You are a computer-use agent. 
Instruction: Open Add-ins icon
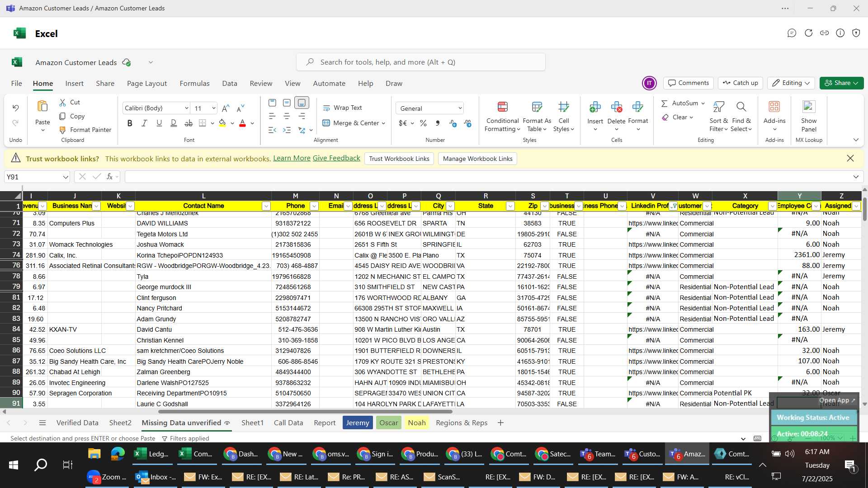click(774, 107)
